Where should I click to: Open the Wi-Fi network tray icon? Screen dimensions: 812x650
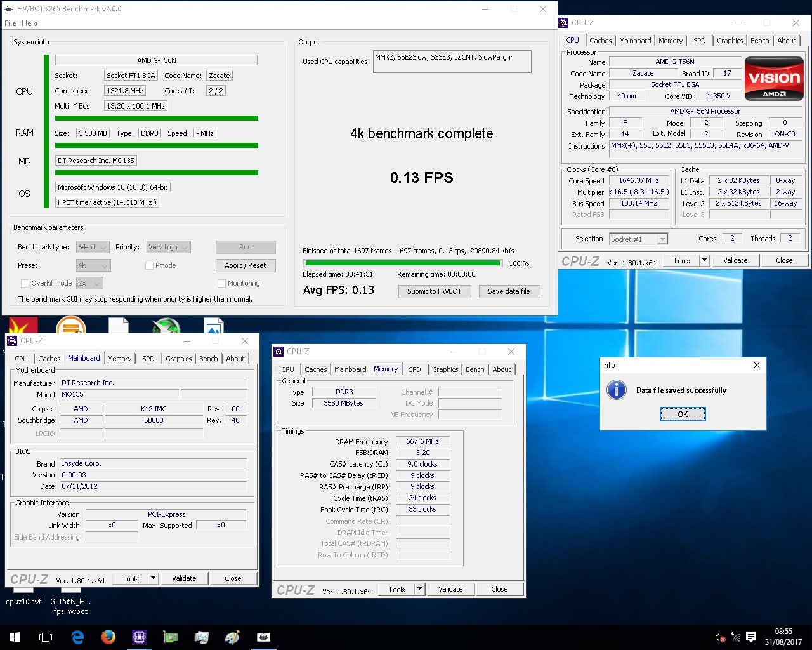[736, 637]
